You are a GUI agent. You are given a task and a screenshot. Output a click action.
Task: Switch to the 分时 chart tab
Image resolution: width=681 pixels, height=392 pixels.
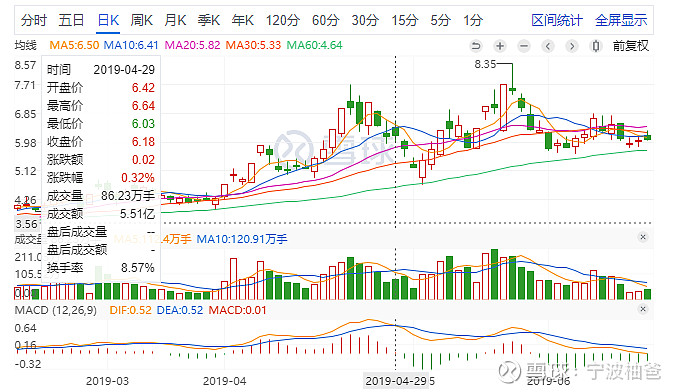click(33, 20)
